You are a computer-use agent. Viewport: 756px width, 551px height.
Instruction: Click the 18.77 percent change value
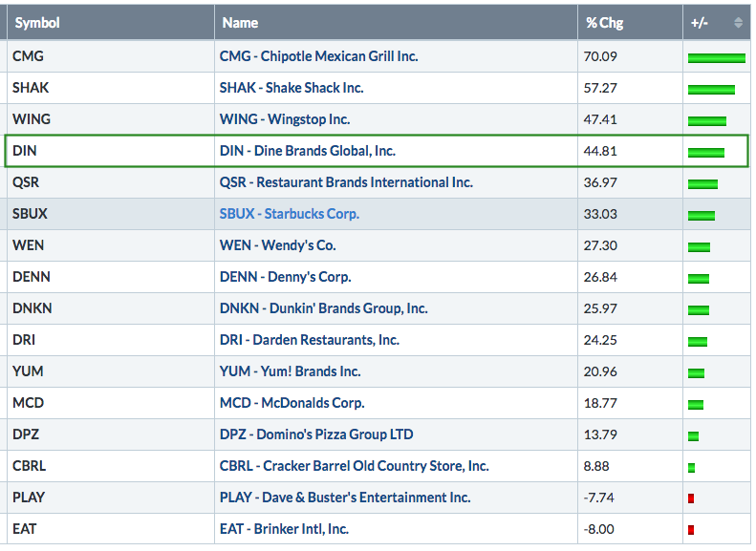tap(600, 403)
